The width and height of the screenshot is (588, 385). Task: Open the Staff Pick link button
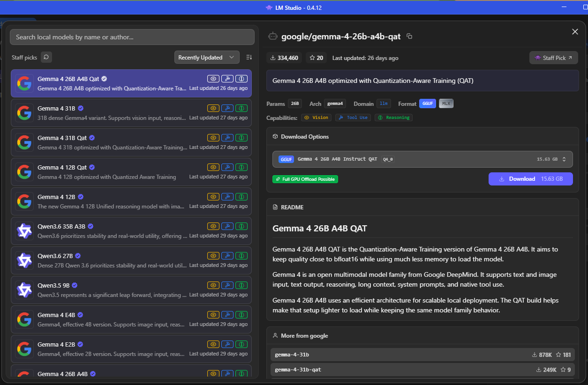pos(554,58)
